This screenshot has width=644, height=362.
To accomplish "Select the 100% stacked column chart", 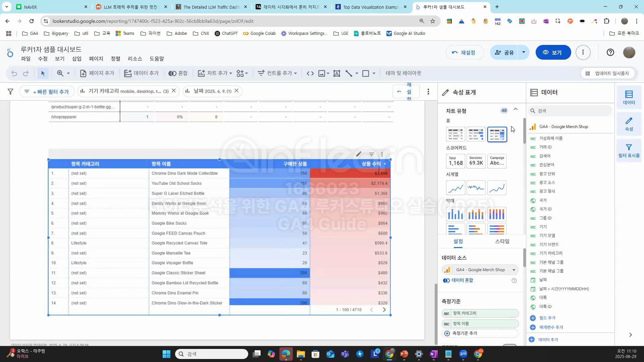I will point(497,214).
